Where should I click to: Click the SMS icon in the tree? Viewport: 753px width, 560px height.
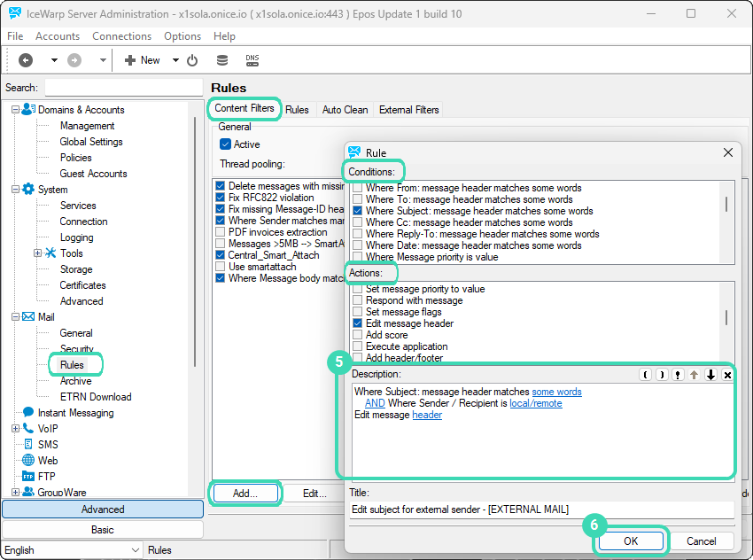[28, 444]
